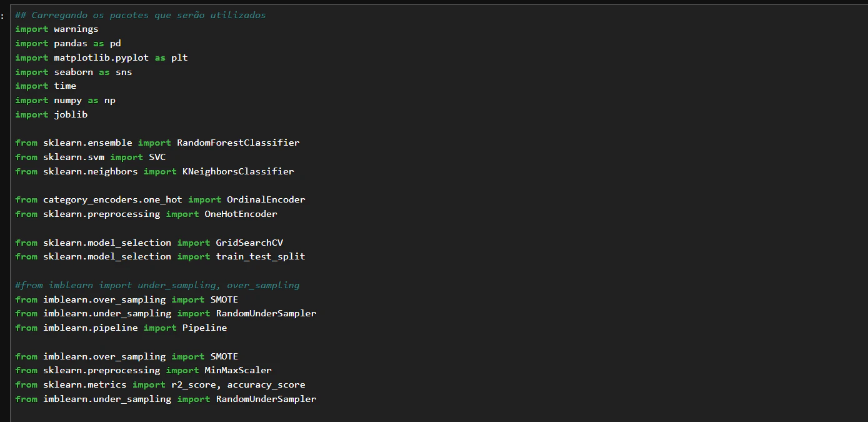Click the capitalized 'Pipeline' class name

(x=205, y=328)
